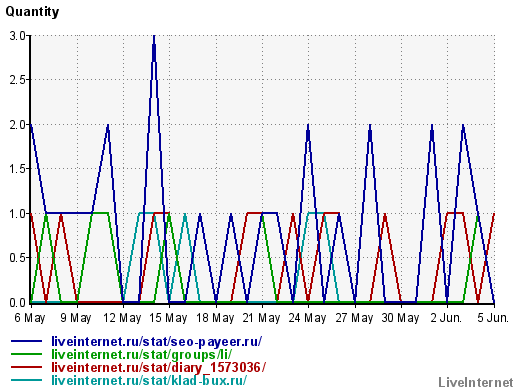Select the 6 May date label
The image size is (520, 392).
click(x=30, y=318)
